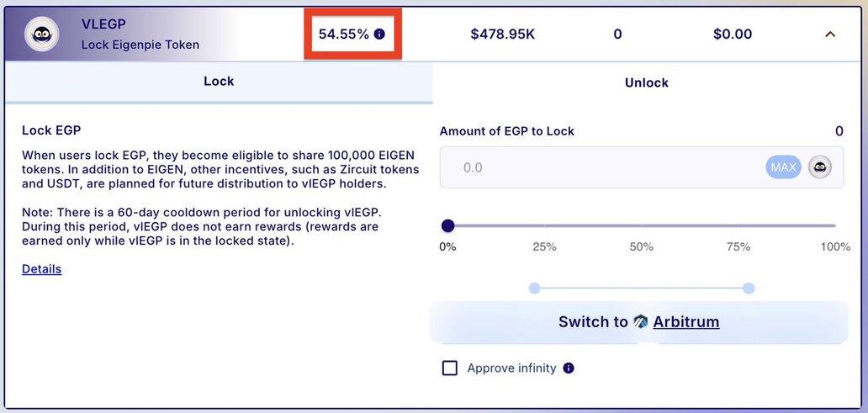Click the EGP token icon in amount field

click(x=820, y=167)
